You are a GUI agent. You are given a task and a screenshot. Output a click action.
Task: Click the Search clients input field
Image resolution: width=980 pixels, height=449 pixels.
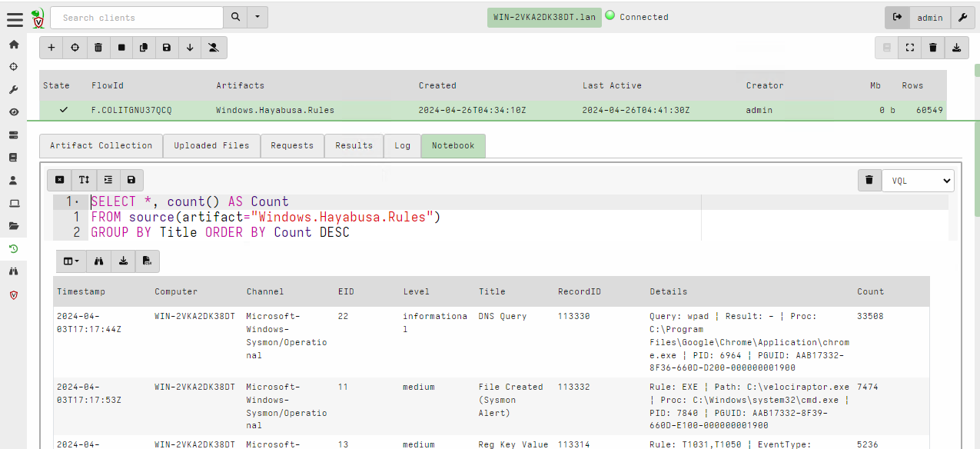point(137,17)
